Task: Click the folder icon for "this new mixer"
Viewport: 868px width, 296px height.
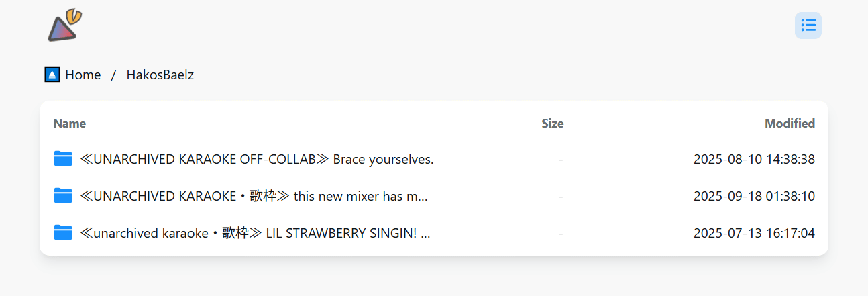Action: coord(63,196)
